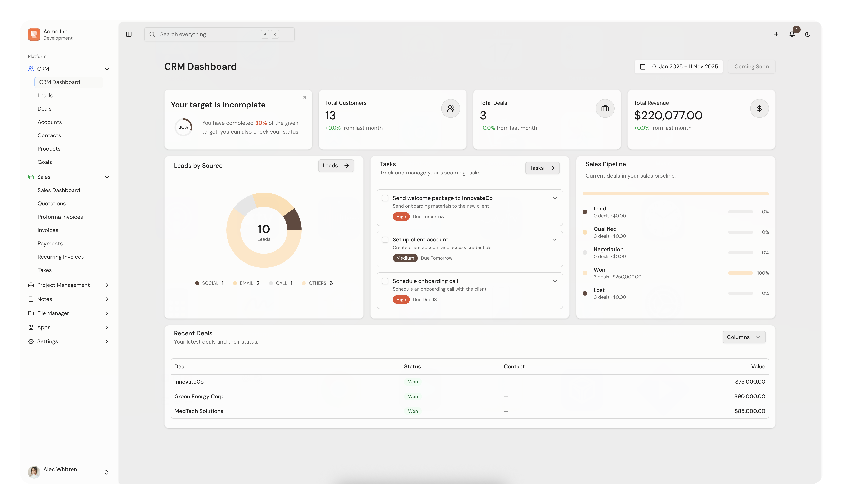Check the Schedule onboarding call task
Screen dimensions: 843x504
[x=385, y=281]
